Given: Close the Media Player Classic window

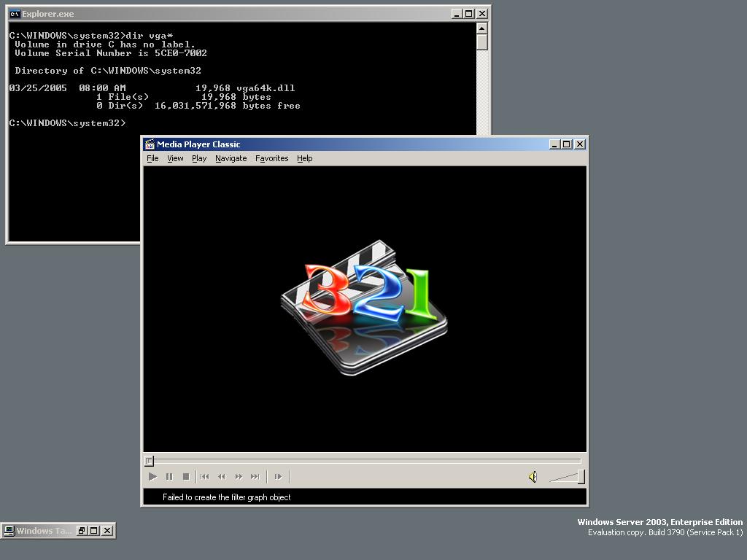Looking at the screenshot, I should (x=580, y=144).
